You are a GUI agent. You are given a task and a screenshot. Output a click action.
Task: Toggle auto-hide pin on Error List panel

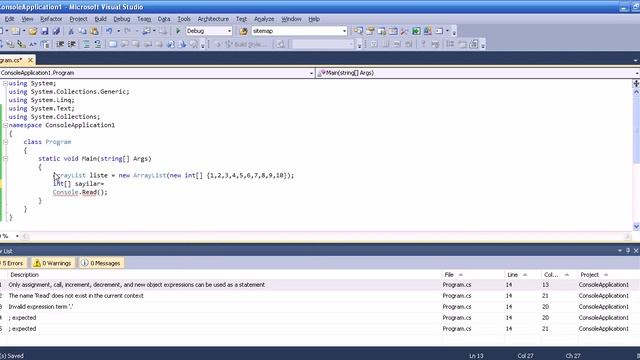coord(628,251)
